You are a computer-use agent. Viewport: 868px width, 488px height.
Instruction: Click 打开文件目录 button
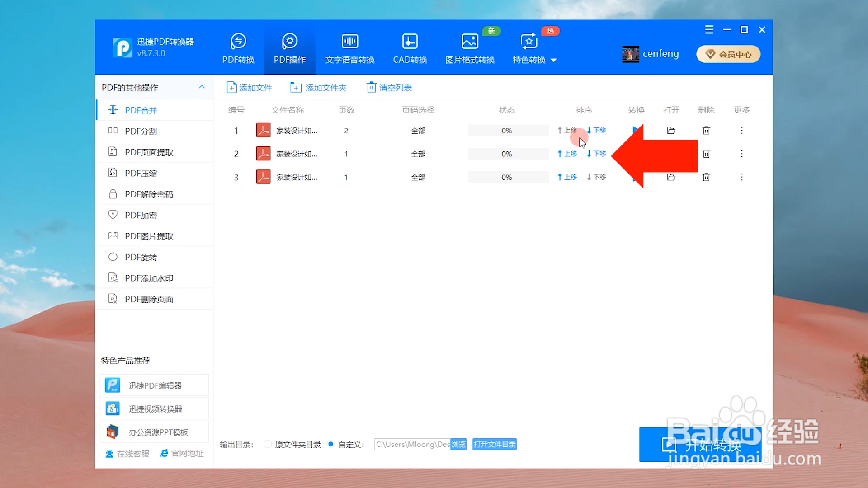pyautogui.click(x=494, y=444)
